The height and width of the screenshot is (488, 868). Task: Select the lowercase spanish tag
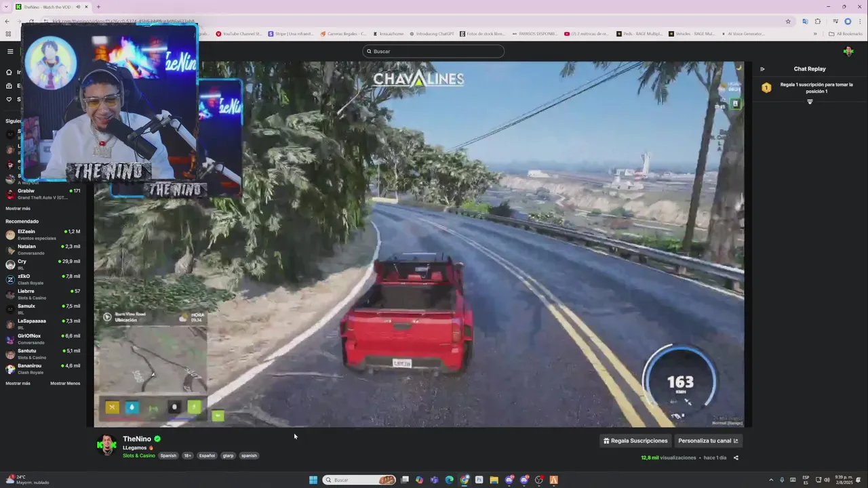tap(250, 455)
